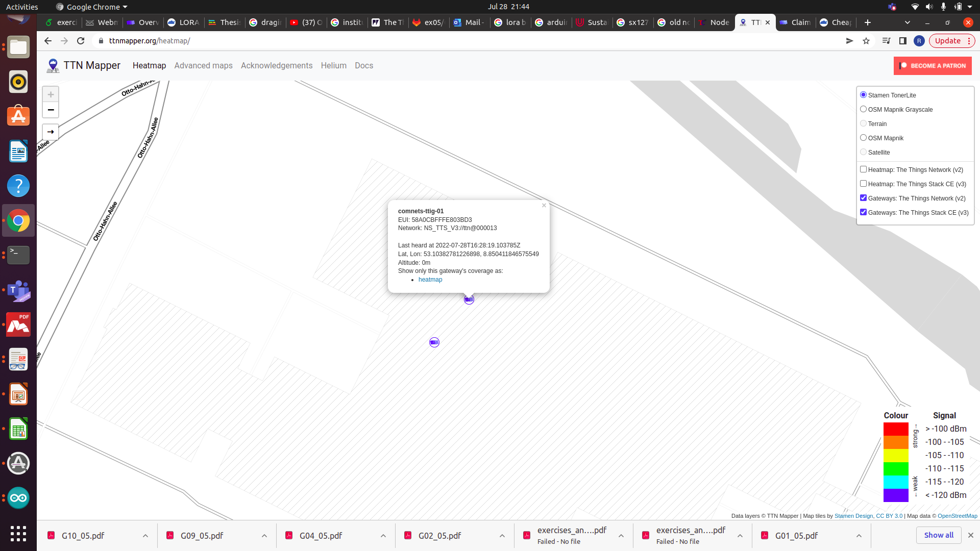Reload the page with the refresh icon
The width and height of the screenshot is (980, 551).
click(x=81, y=41)
